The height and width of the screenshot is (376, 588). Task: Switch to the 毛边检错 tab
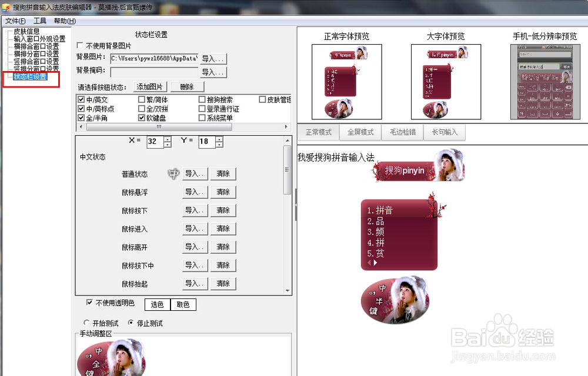pyautogui.click(x=403, y=132)
